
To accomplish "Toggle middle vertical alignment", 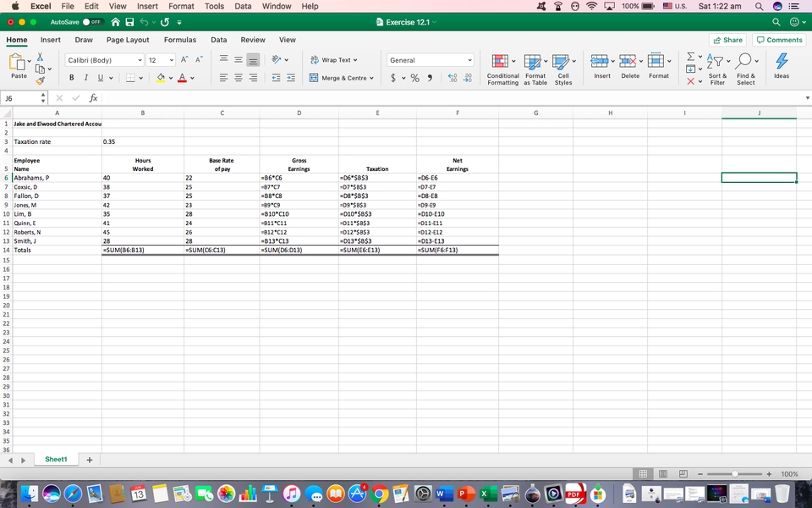I will click(x=239, y=59).
